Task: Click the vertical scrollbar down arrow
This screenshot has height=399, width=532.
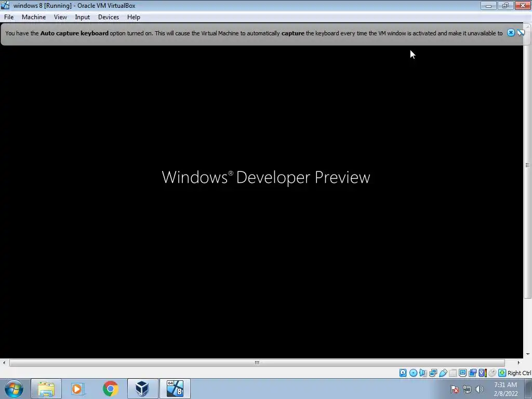Action: [528, 354]
